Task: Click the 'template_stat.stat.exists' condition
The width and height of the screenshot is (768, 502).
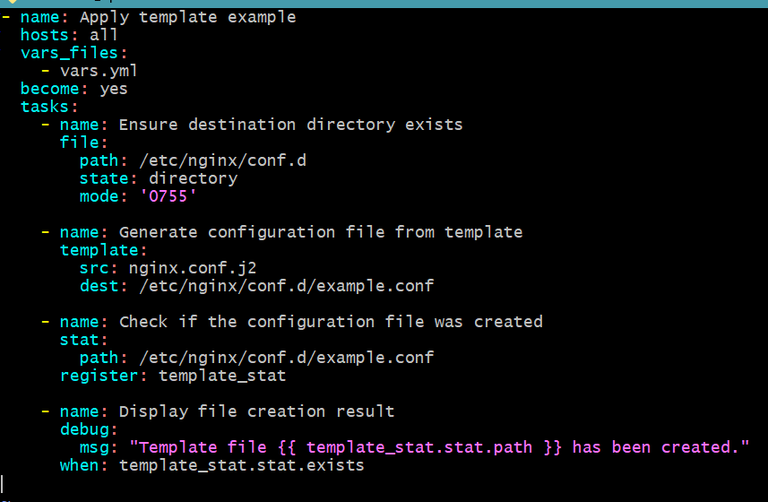Action: pos(241,466)
